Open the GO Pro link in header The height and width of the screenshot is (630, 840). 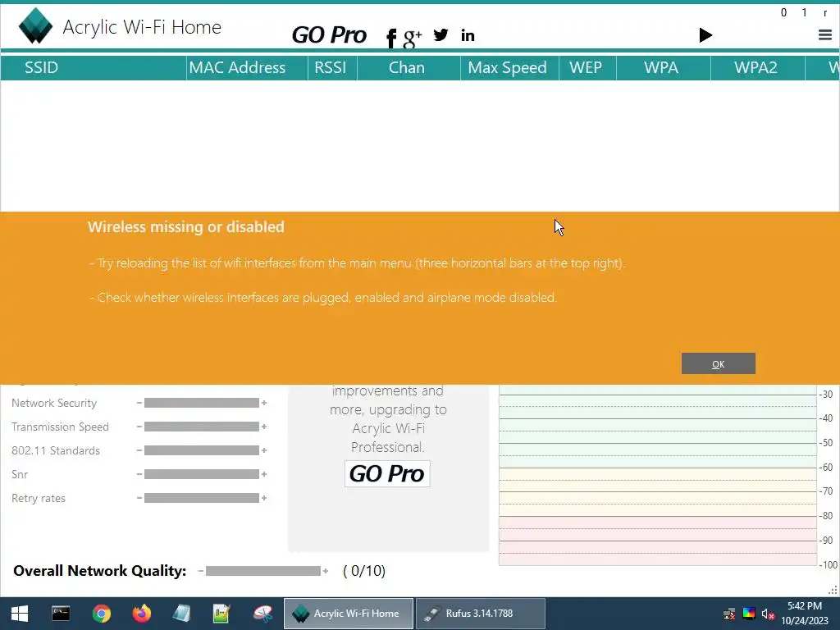[329, 35]
